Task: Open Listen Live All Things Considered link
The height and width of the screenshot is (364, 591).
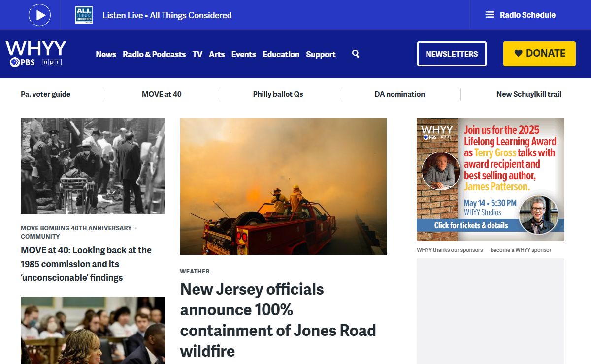Action: (167, 15)
